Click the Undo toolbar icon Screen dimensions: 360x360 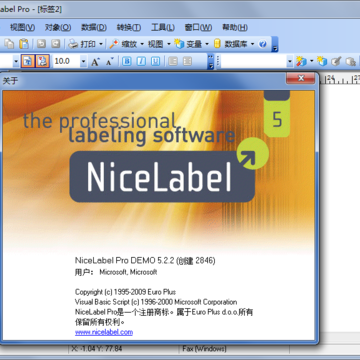(x=41, y=44)
